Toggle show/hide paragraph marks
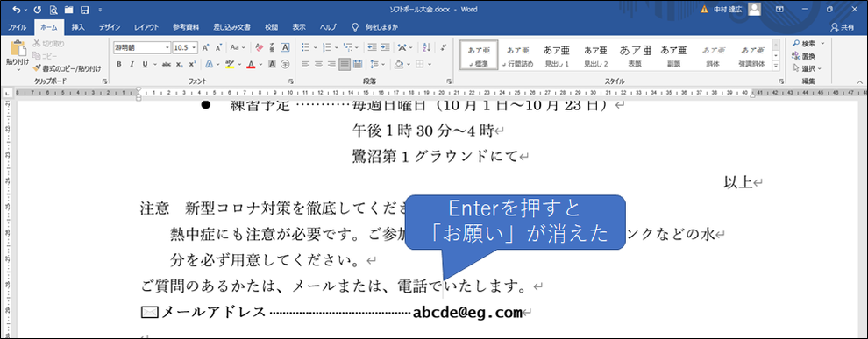This screenshot has height=339, width=868. [444, 47]
